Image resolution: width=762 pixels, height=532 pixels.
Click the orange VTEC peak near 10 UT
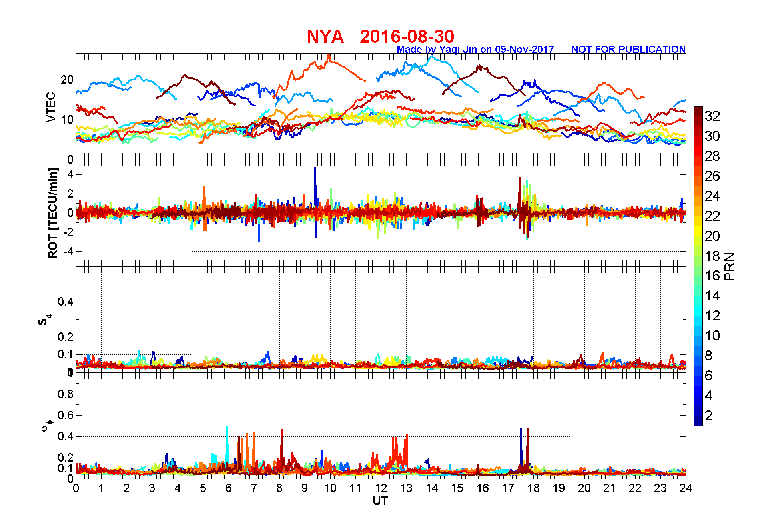point(329,57)
